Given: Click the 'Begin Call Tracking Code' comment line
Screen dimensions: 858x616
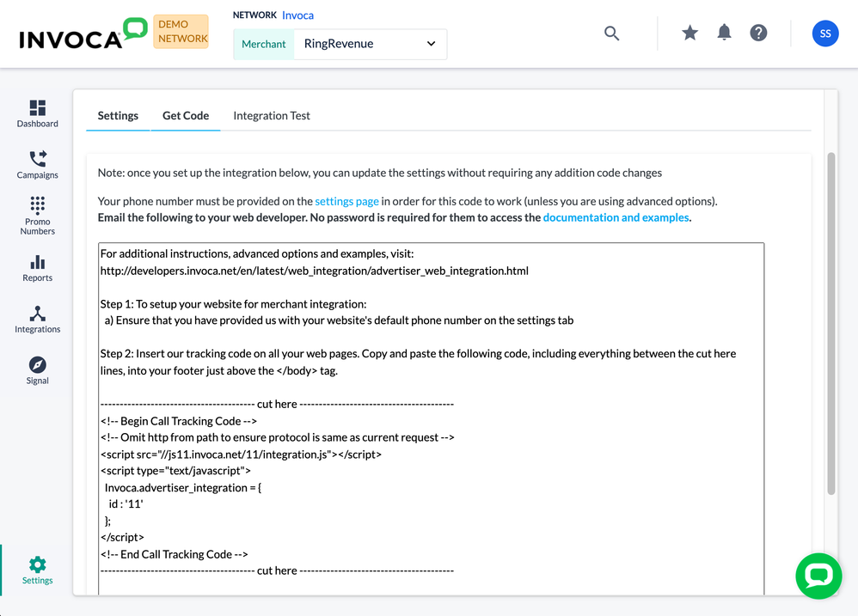Looking at the screenshot, I should point(178,421).
